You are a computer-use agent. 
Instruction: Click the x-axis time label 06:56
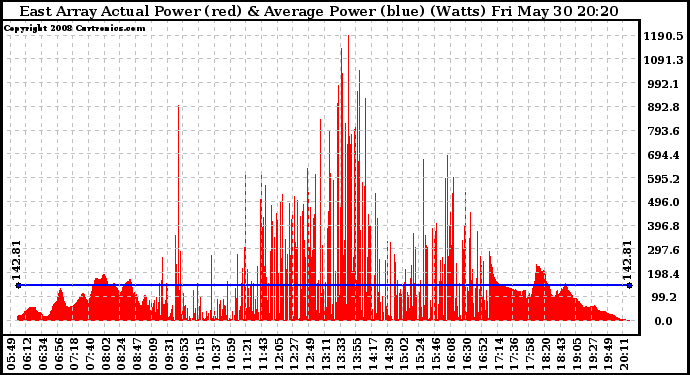coord(58,354)
